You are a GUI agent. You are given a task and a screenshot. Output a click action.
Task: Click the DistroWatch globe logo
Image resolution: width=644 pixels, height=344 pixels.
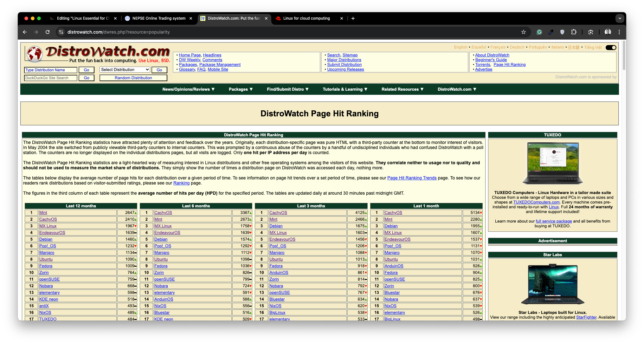pos(35,54)
